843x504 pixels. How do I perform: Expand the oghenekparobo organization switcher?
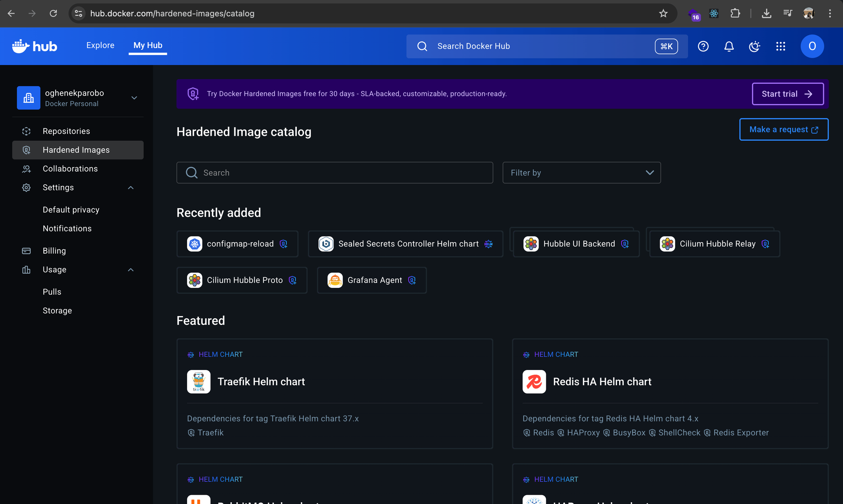pos(134,98)
